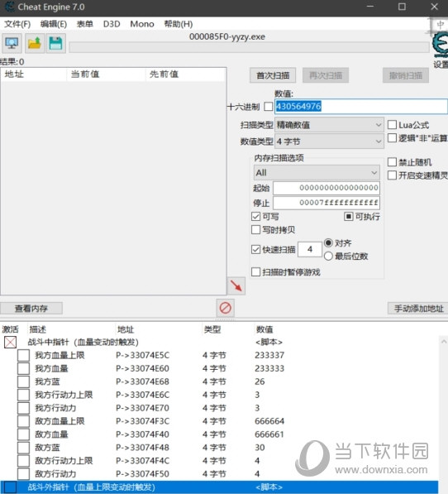
Task: Enable the 禁止随机 checkbox
Action: click(392, 162)
